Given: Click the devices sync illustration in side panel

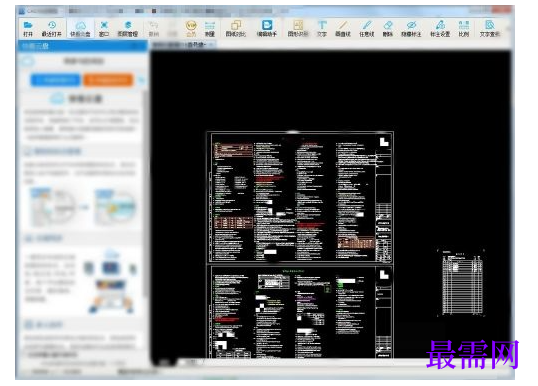Looking at the screenshot, I should [110, 281].
